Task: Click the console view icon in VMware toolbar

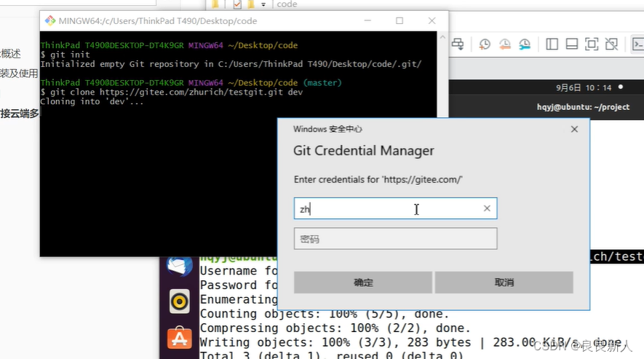Action: [x=638, y=44]
